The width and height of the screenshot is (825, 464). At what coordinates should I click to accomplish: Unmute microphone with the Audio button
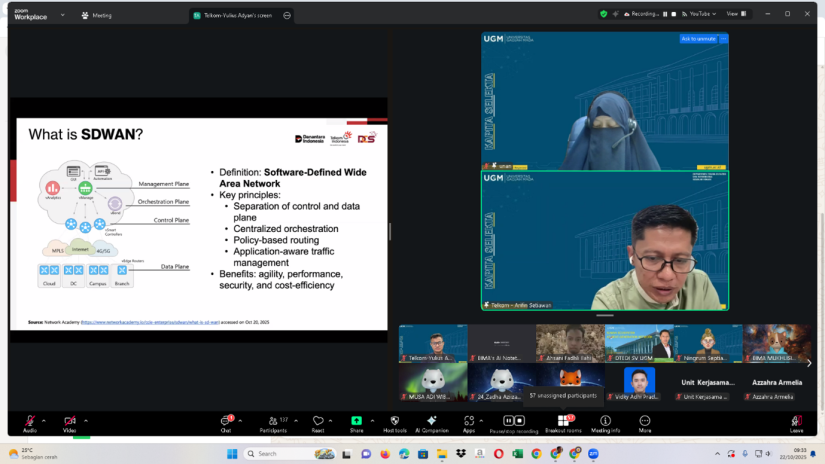30,421
